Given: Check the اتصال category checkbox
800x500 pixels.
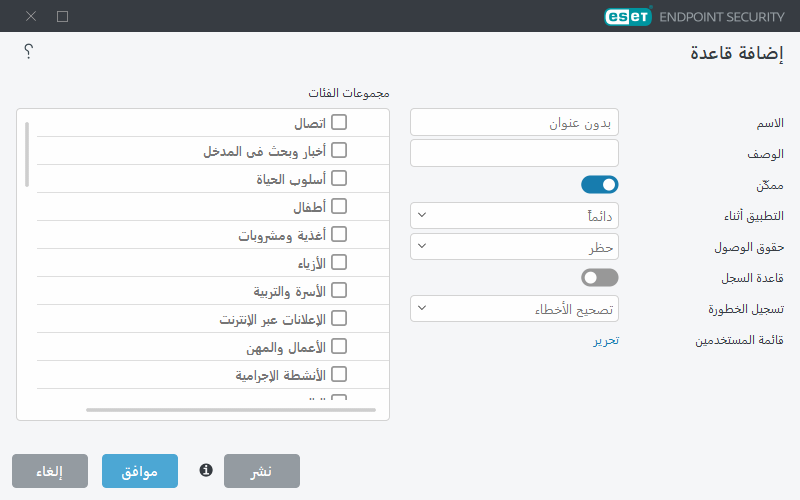Looking at the screenshot, I should coord(339,122).
